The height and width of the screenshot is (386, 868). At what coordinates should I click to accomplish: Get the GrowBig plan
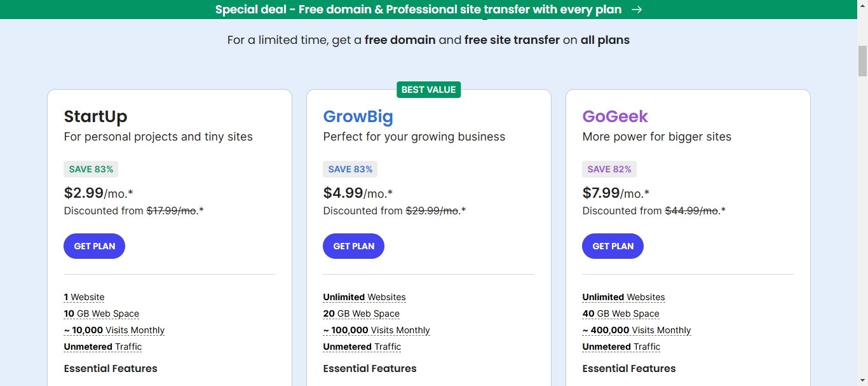pyautogui.click(x=353, y=246)
